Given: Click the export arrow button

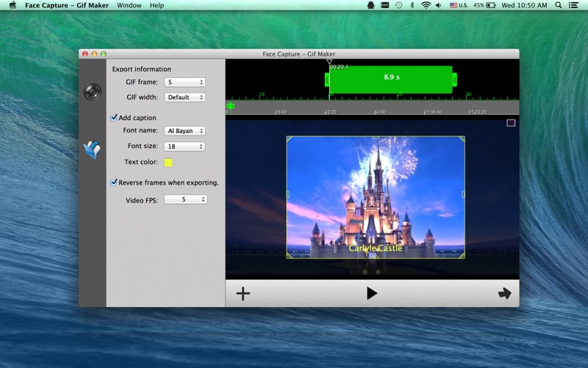Looking at the screenshot, I should [x=505, y=293].
